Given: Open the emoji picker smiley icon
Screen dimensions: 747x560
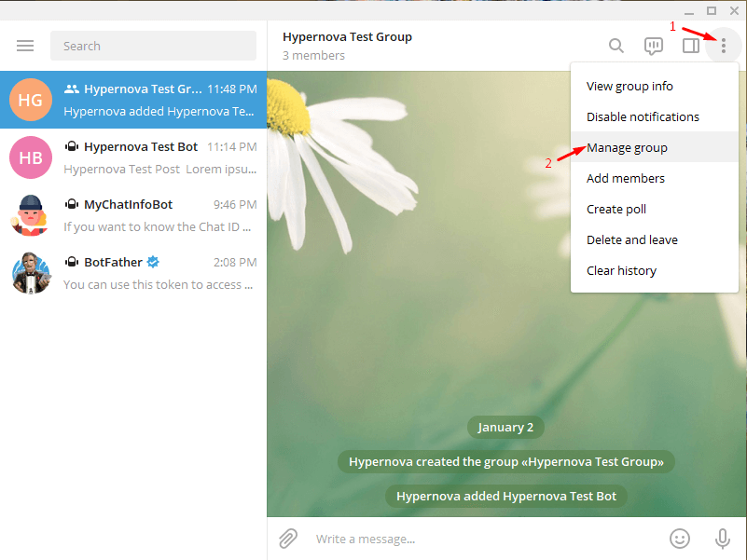Looking at the screenshot, I should [681, 539].
